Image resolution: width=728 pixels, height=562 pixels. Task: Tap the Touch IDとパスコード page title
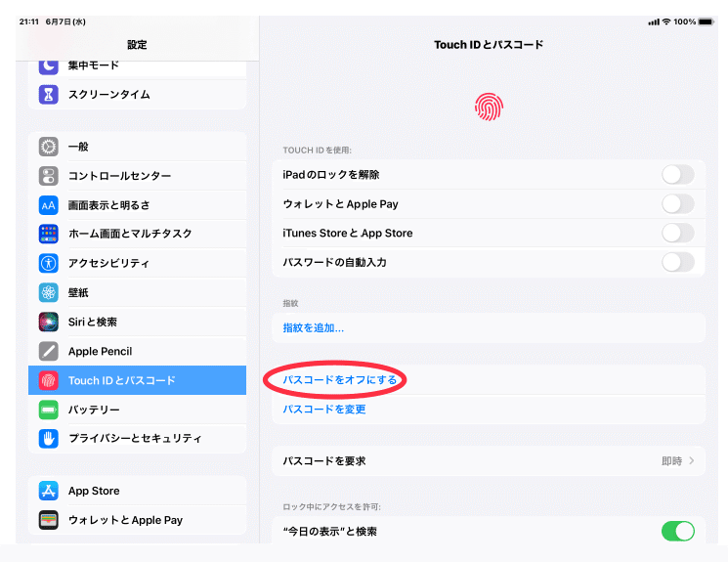point(489,45)
